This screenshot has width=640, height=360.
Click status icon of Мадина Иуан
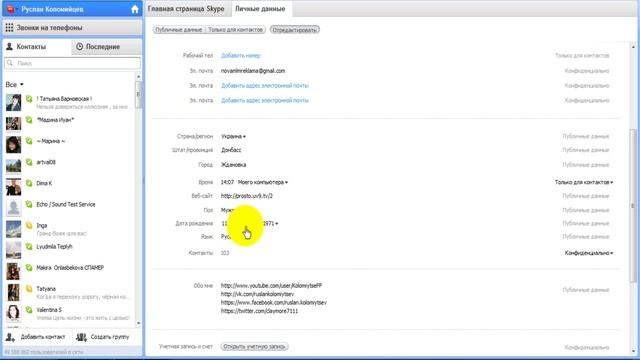(29, 120)
